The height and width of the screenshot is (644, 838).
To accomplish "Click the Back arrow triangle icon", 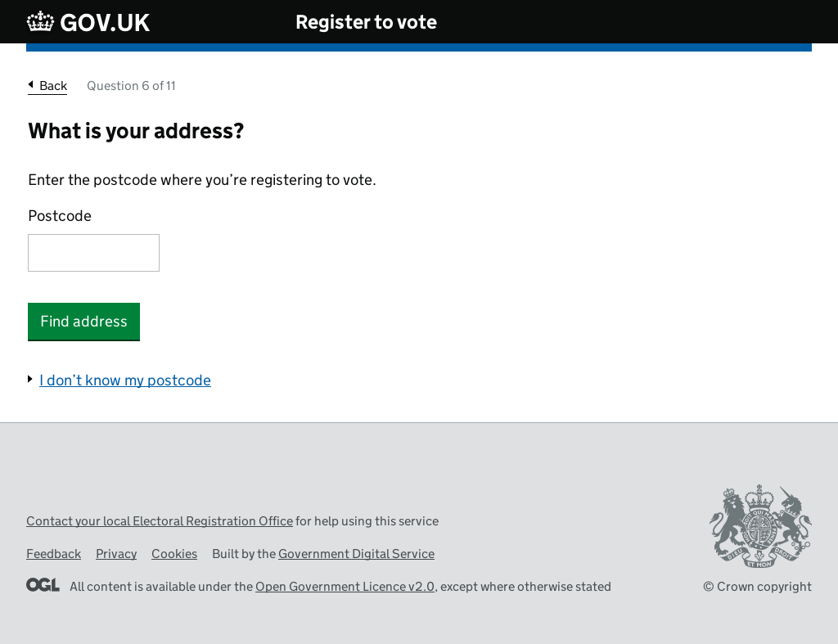I will [31, 84].
